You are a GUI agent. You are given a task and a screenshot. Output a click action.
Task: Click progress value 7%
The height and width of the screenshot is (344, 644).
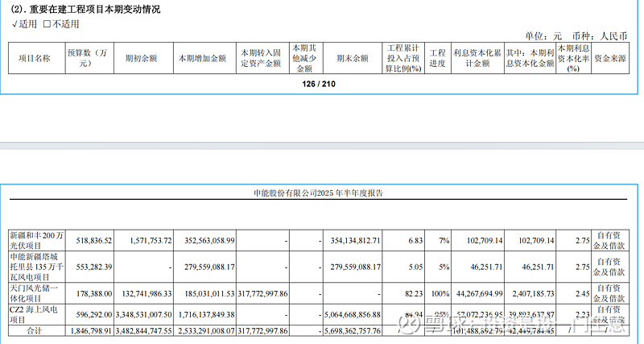click(444, 240)
